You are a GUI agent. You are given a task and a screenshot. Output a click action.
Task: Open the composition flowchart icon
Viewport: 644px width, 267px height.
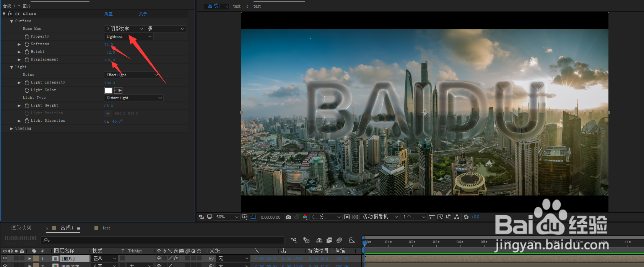tap(457, 217)
